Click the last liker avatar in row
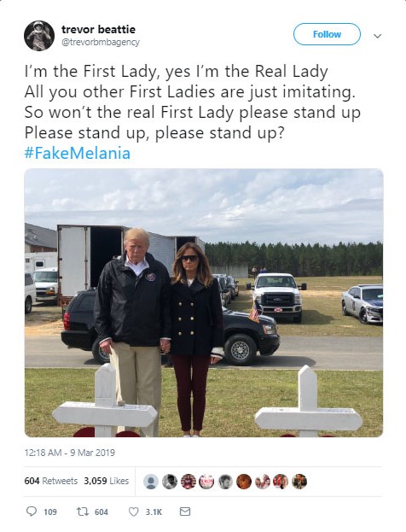 299,482
